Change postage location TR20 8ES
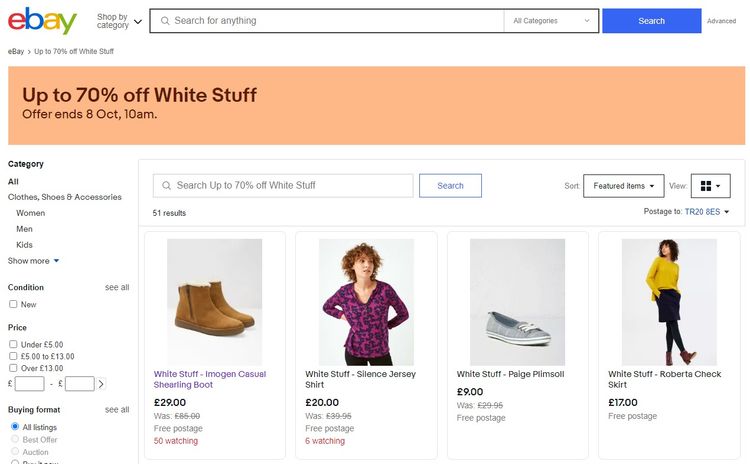The width and height of the screenshot is (750, 464). pos(706,212)
